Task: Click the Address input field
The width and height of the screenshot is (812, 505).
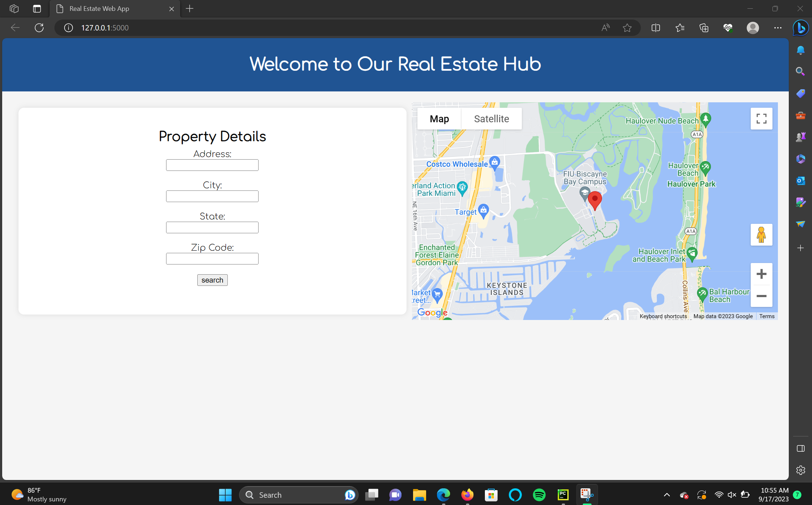Action: [212, 165]
